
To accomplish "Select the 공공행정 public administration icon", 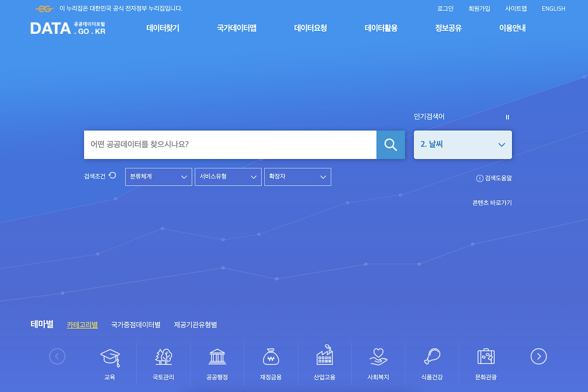I will pyautogui.click(x=217, y=357).
